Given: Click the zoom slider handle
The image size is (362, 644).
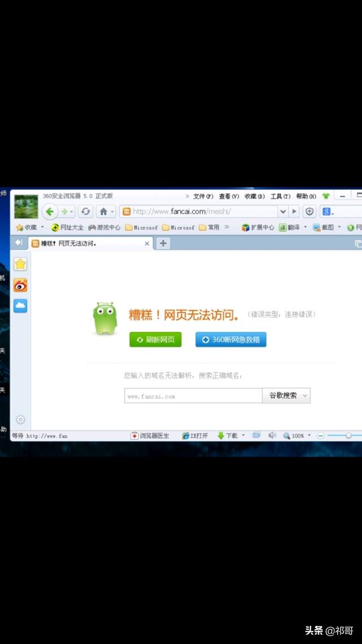Looking at the screenshot, I should point(348,435).
